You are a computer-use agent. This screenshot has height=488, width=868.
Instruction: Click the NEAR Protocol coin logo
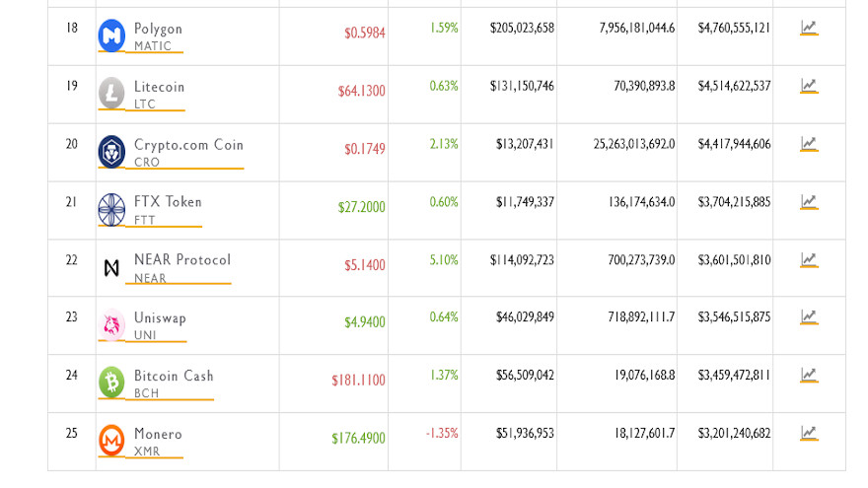click(111, 267)
